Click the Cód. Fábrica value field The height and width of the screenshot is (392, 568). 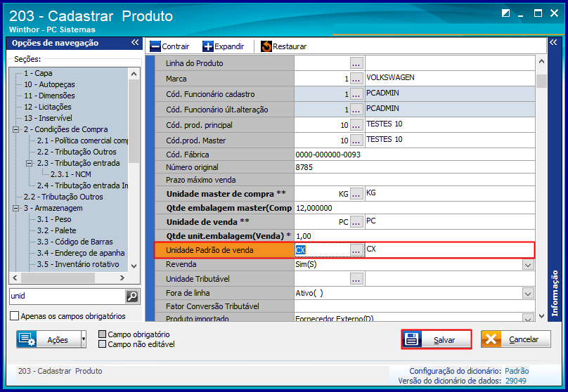point(415,155)
